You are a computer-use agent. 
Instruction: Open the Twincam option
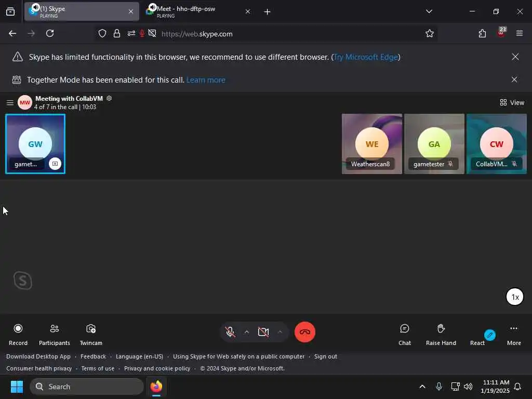click(91, 334)
